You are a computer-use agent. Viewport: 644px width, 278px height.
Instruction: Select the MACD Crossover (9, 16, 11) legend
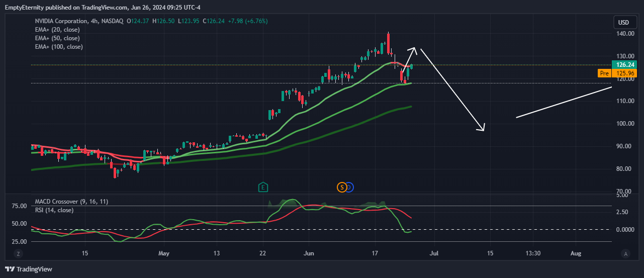[71, 202]
